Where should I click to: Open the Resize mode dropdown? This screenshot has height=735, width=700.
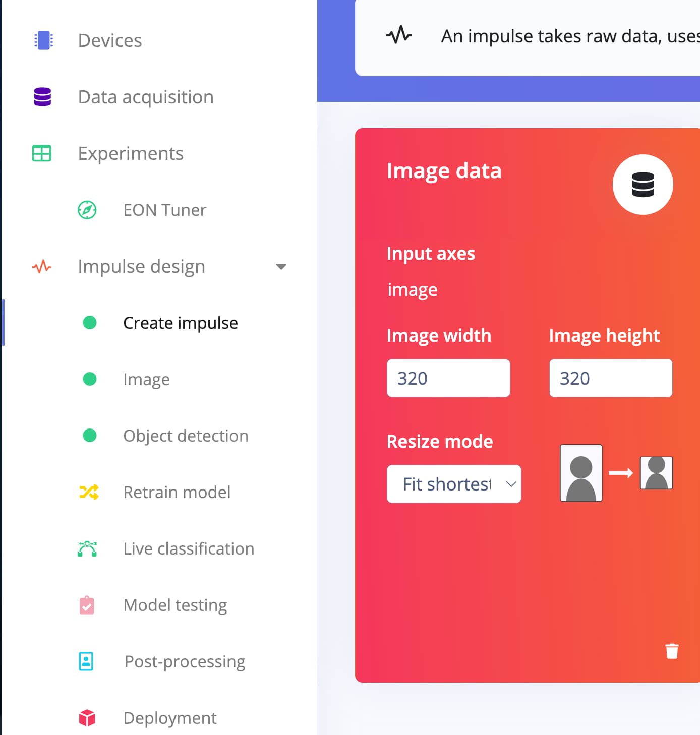point(453,484)
